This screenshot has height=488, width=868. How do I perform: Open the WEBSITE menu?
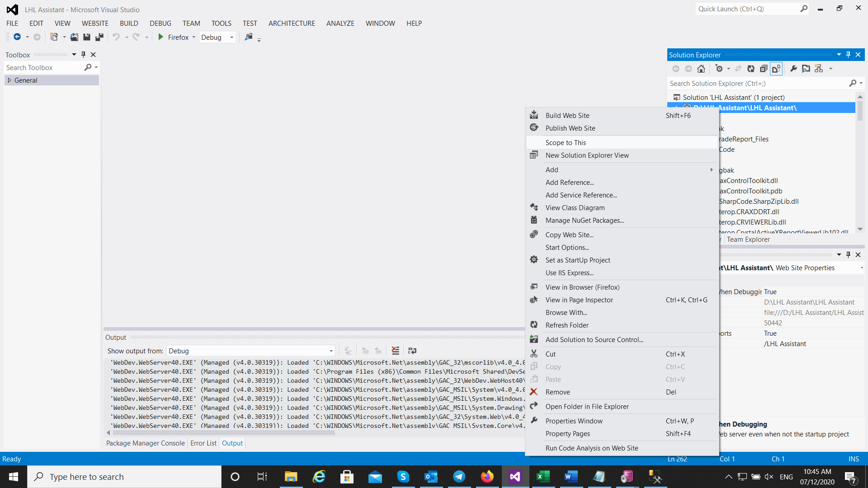click(x=95, y=23)
